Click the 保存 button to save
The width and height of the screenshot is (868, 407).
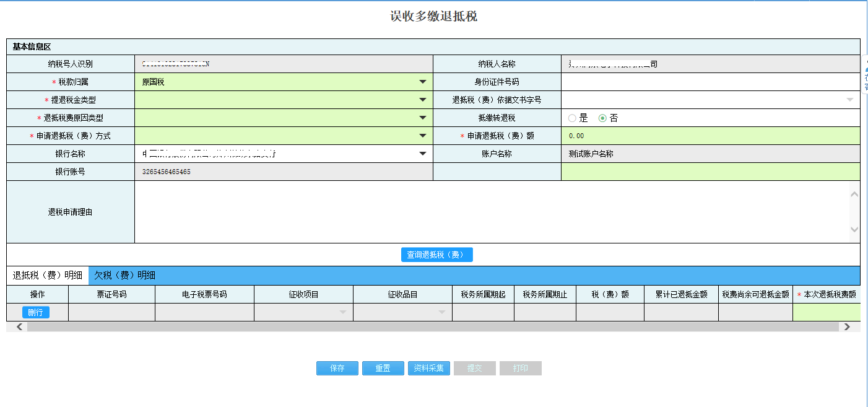coord(337,368)
